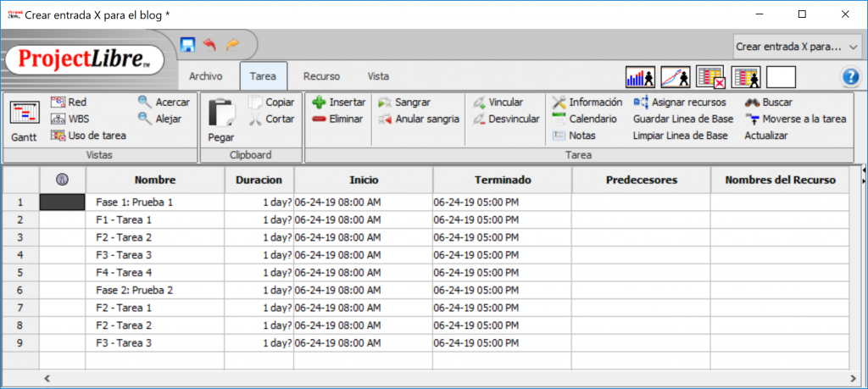Click the Nombre column header
Image resolution: width=868 pixels, height=389 pixels.
point(155,180)
